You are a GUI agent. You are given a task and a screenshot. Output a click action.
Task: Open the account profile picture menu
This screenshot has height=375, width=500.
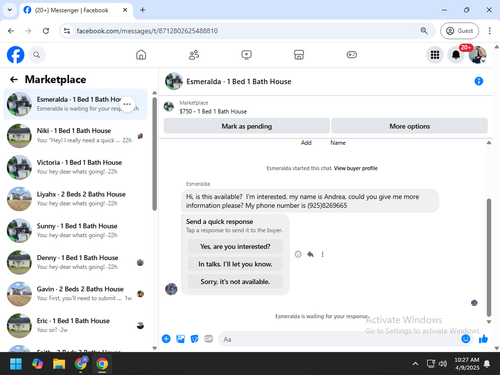coord(477,55)
